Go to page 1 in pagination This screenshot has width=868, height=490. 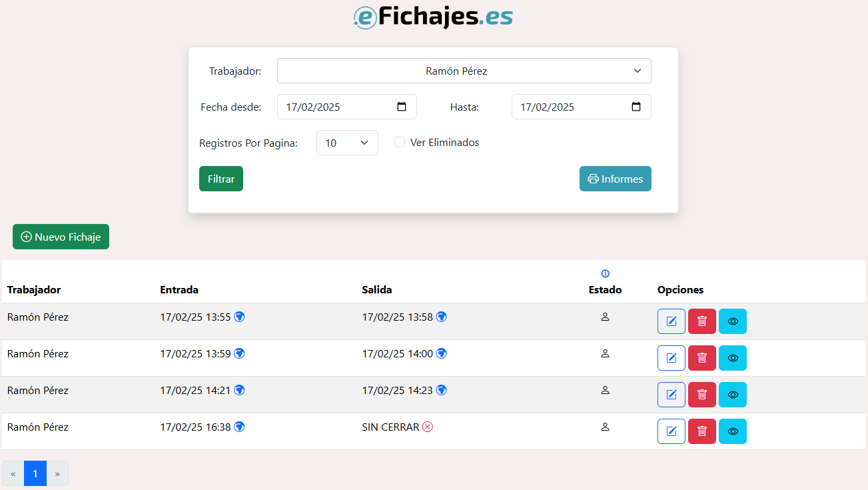35,473
